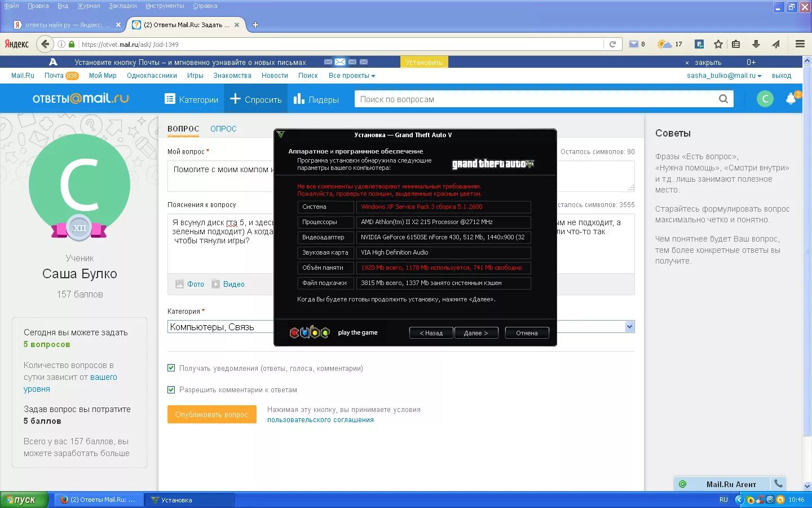This screenshot has height=508, width=812.
Task: Open the Закладки menu
Action: [123, 6]
